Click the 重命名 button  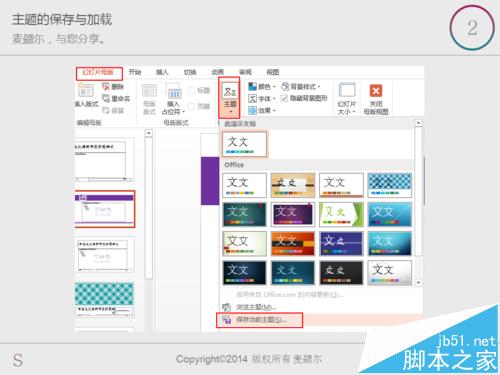click(116, 99)
